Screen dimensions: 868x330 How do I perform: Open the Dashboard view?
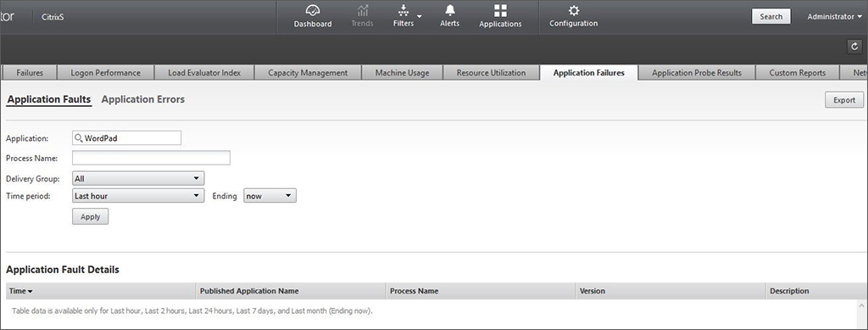(313, 17)
